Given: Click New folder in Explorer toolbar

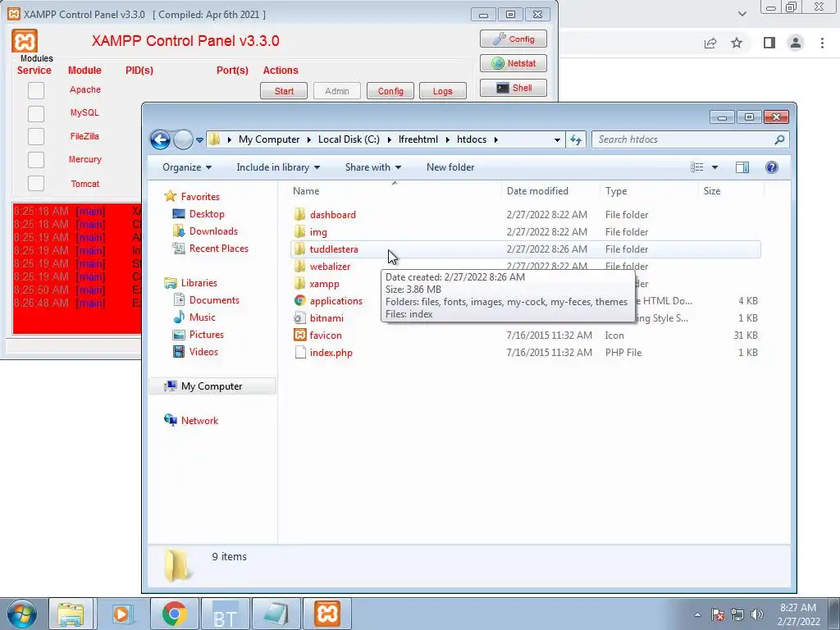Looking at the screenshot, I should [x=450, y=167].
